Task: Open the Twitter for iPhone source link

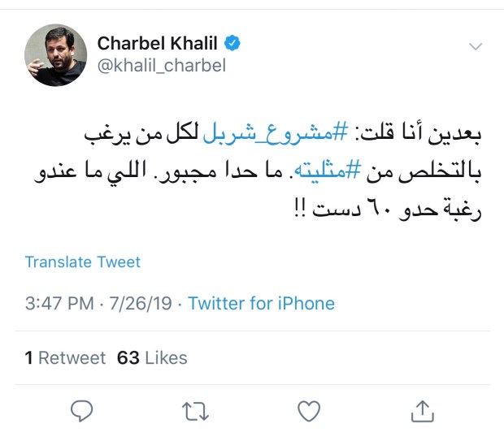Action: point(261,304)
